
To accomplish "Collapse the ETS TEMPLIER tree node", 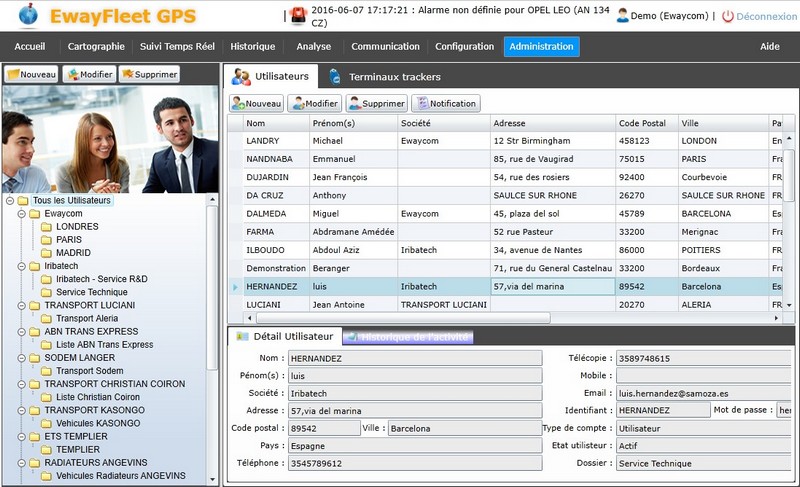I will coord(21,437).
